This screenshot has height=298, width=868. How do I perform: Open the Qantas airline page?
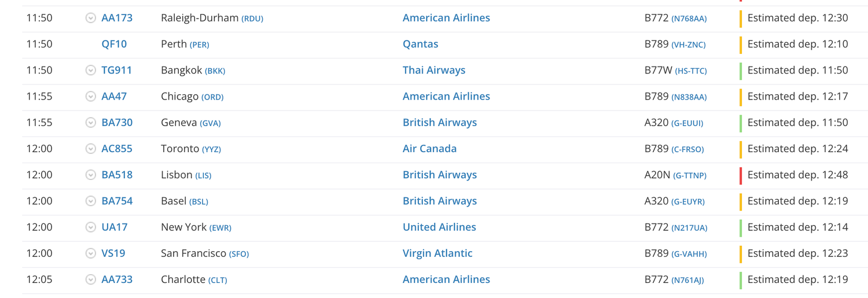pos(420,44)
